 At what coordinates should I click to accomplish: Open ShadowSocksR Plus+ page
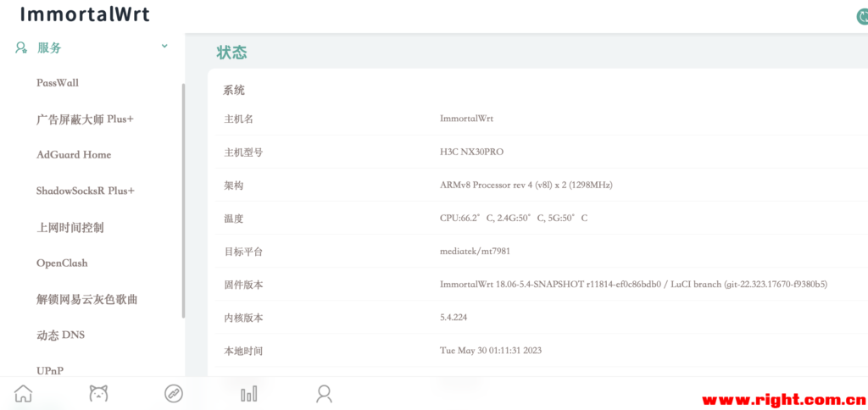[x=86, y=191]
